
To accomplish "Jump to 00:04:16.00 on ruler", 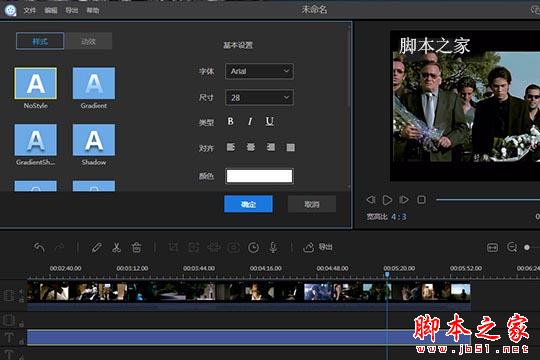I will 266,268.
